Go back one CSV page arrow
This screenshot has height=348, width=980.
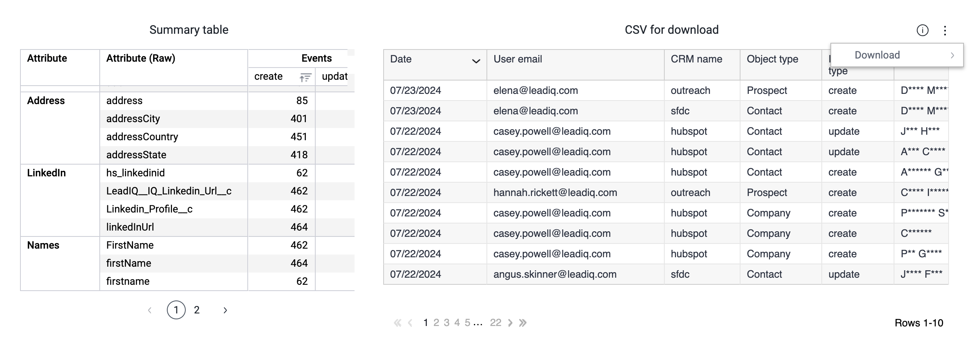(x=410, y=323)
